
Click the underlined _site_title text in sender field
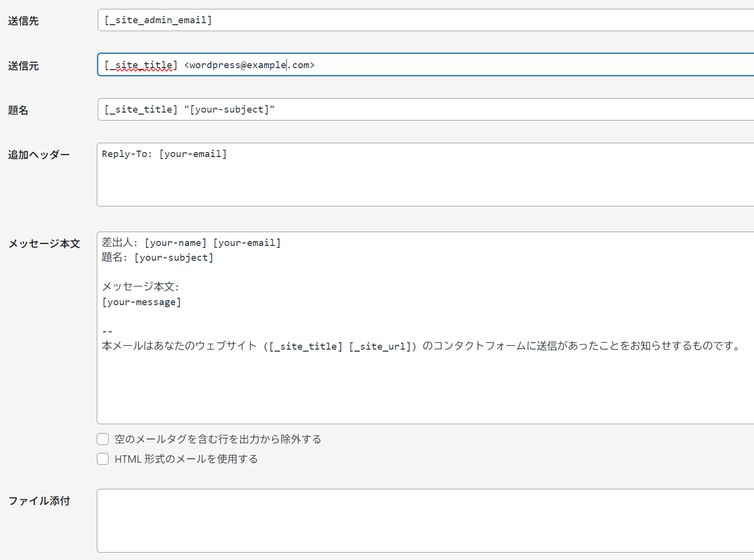click(x=141, y=65)
